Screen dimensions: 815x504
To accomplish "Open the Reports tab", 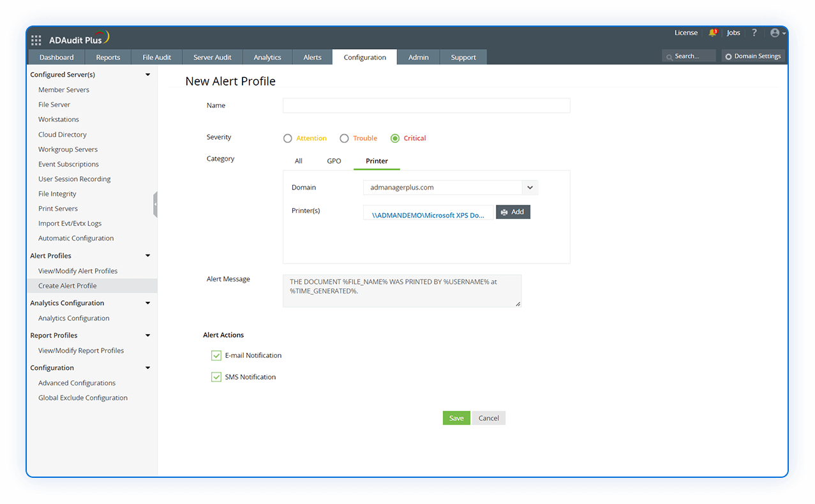I will pos(108,57).
